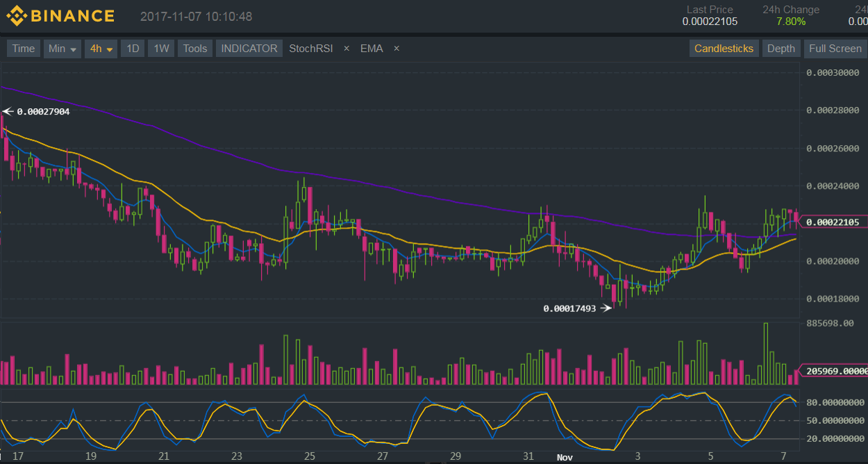Click the 0.00026000 price axis label

(x=833, y=149)
